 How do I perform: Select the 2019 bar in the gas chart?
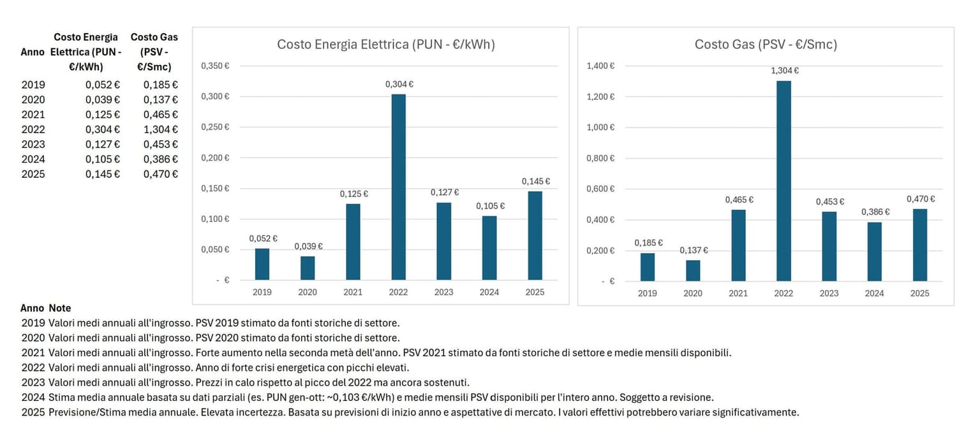pos(647,266)
